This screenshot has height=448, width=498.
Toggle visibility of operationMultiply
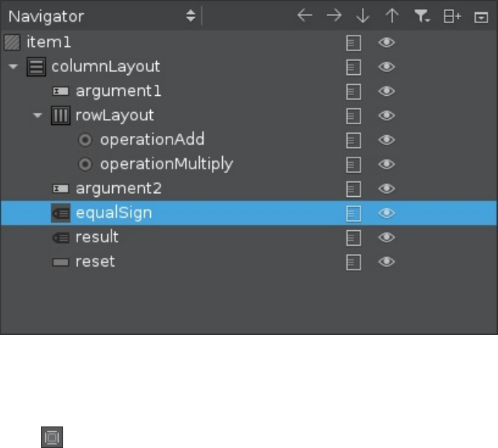pyautogui.click(x=387, y=164)
